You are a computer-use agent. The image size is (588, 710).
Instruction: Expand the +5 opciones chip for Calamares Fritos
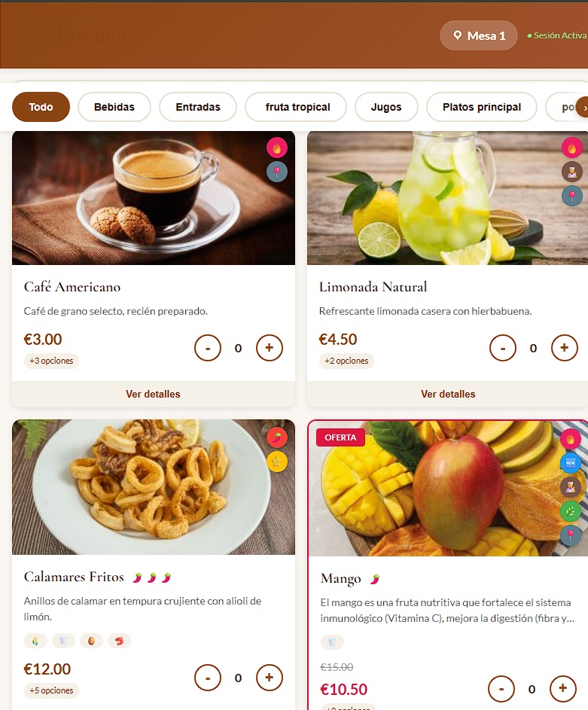click(51, 690)
